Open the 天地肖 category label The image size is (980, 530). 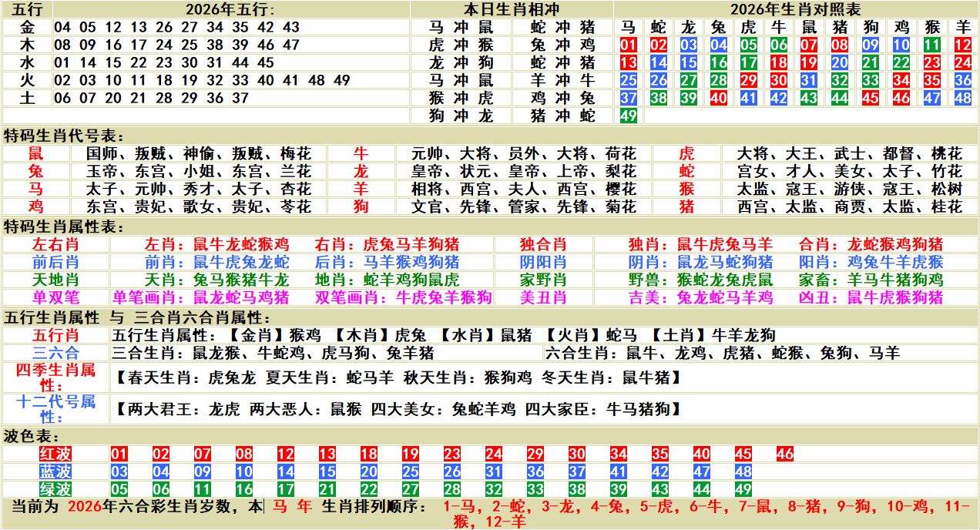click(55, 280)
